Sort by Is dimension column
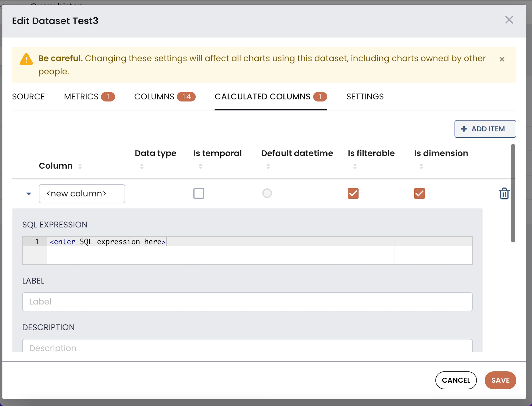 [x=421, y=166]
